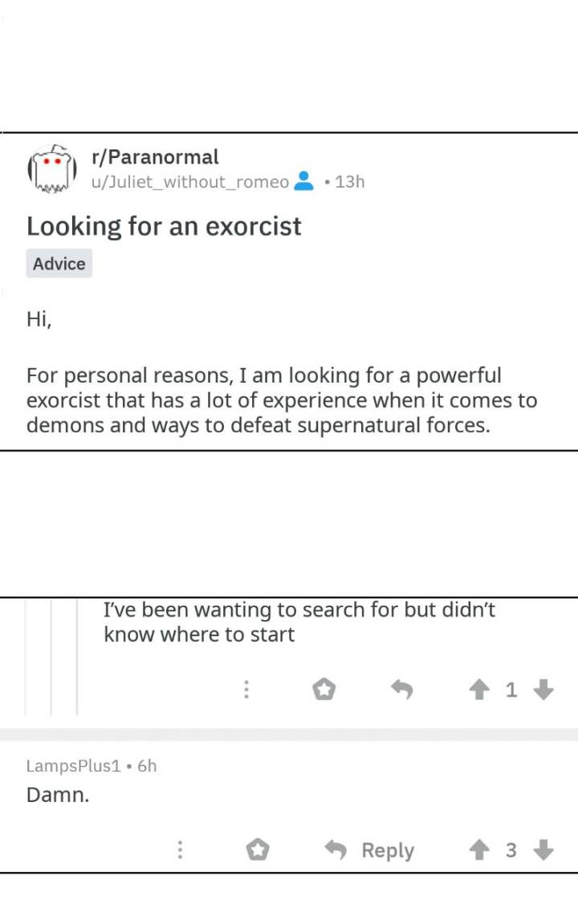Reply to LampsPlus1's comment
This screenshot has height=924, width=578.
pos(371,850)
